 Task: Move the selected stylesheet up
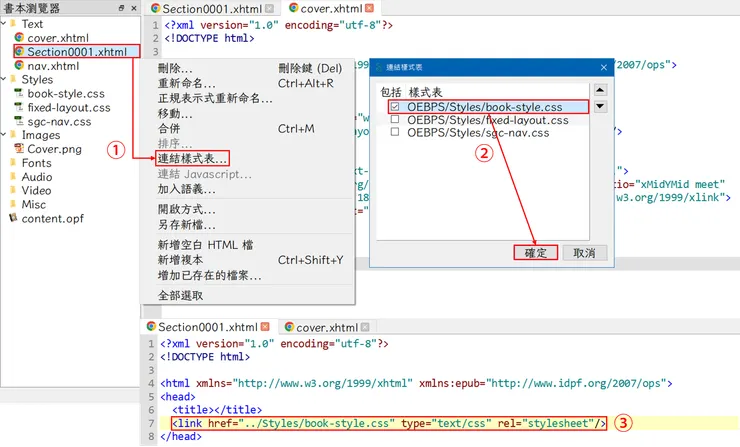(x=600, y=90)
